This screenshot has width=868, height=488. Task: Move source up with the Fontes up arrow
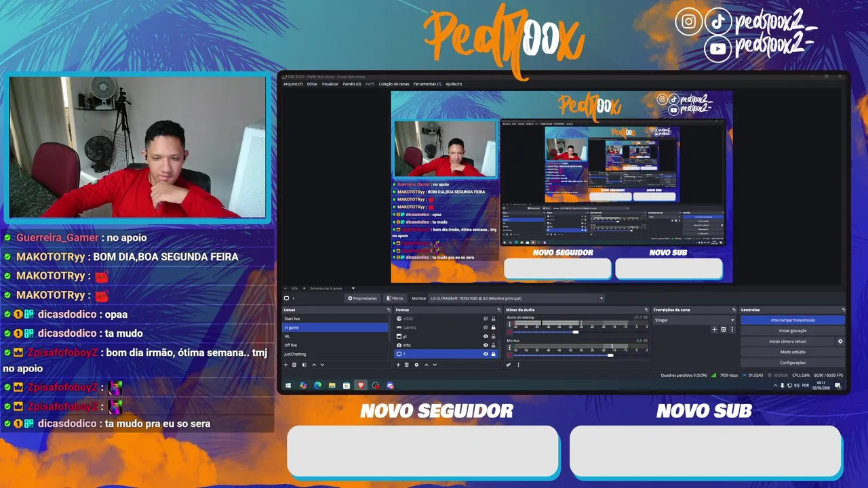point(427,365)
